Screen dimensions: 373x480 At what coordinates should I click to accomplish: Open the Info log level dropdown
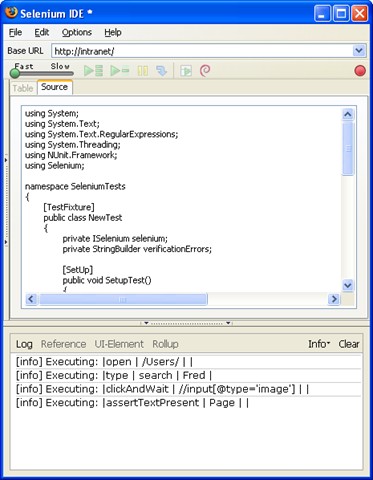click(x=319, y=344)
